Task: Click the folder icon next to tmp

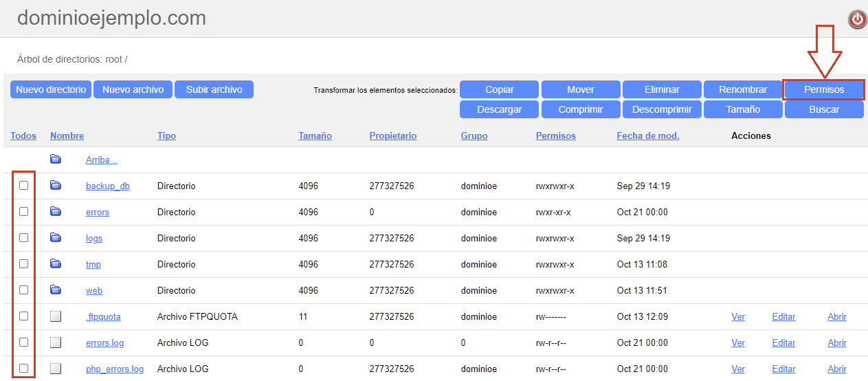Action: [x=56, y=263]
